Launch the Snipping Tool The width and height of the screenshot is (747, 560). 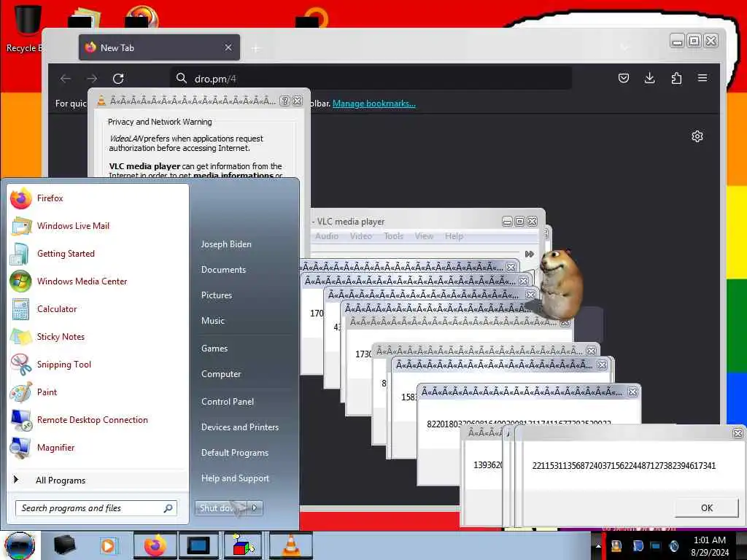click(98, 365)
